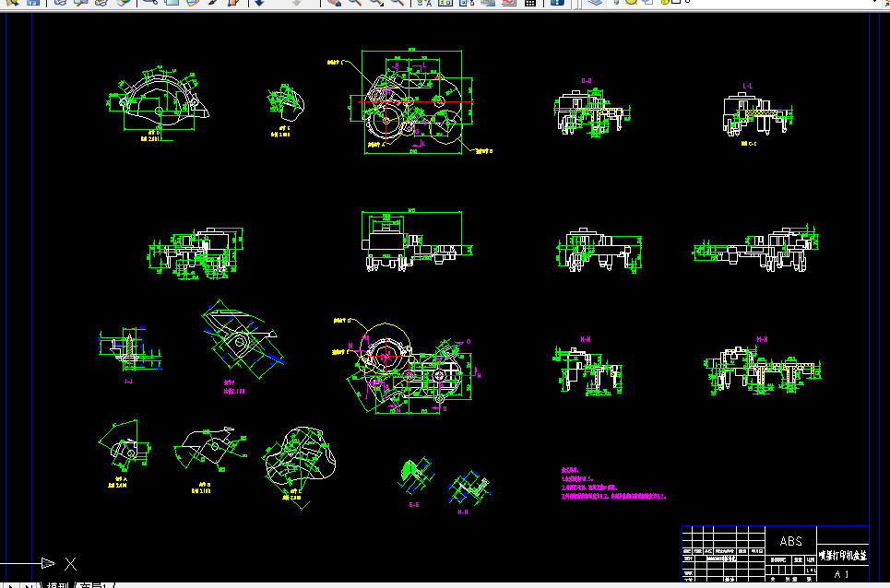The height and width of the screenshot is (588, 890).
Task: Switch to the 布局1 layout tab
Action: pyautogui.click(x=94, y=584)
